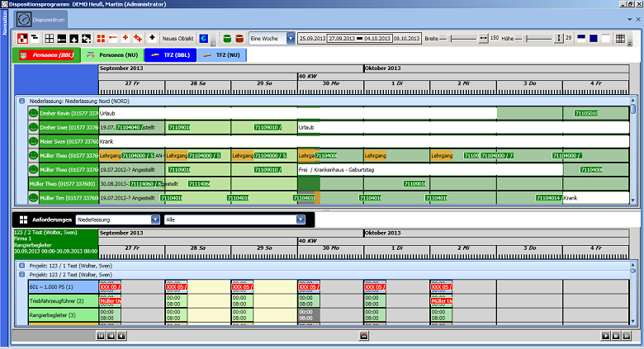Click the Frei / Krankenhaus - Geburtstag entry
The image size is (644, 349).
(430, 170)
